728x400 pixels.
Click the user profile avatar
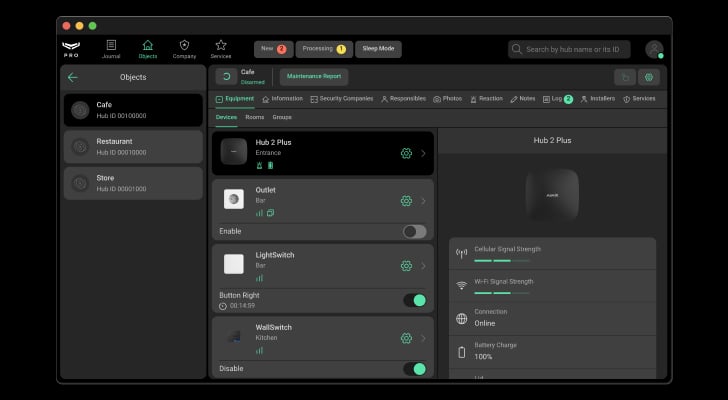(x=653, y=49)
